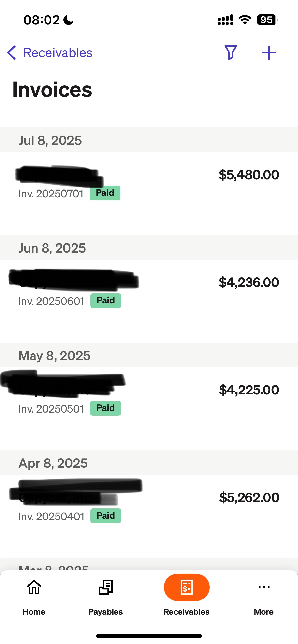This screenshot has width=298, height=644.
Task: Go back to Receivables link
Action: 58,53
